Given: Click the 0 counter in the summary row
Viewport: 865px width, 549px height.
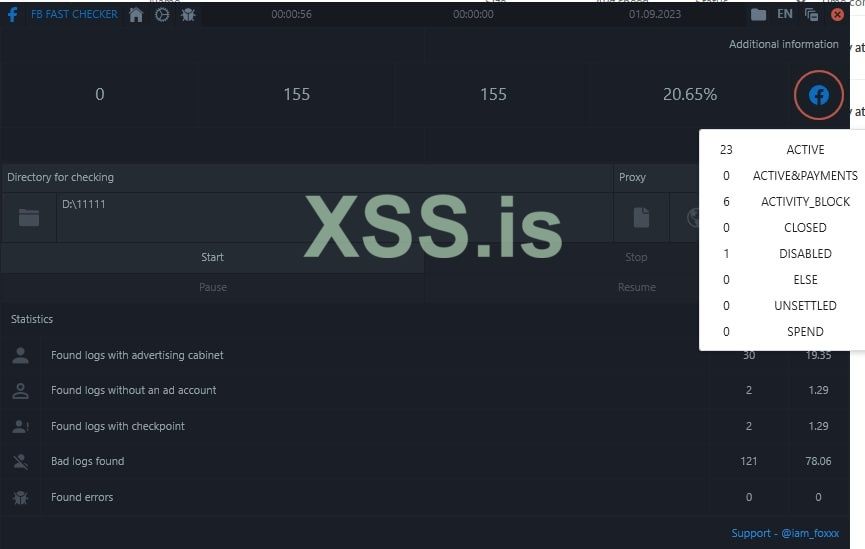Looking at the screenshot, I should point(99,94).
